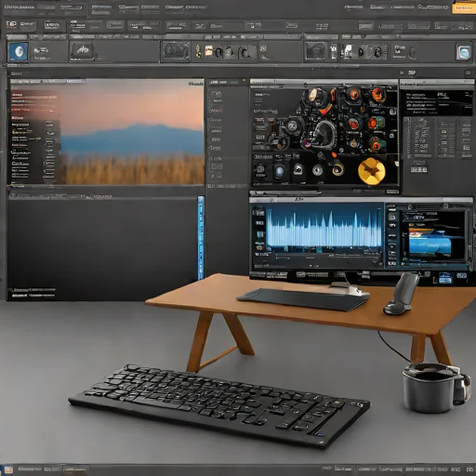Select the silver dial icon in the icon row

point(317,170)
